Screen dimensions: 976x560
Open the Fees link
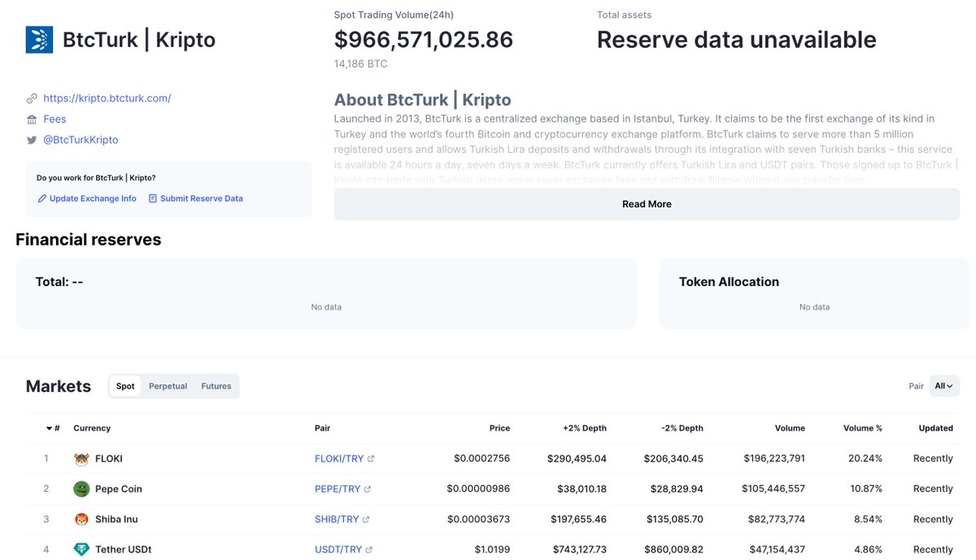(54, 119)
